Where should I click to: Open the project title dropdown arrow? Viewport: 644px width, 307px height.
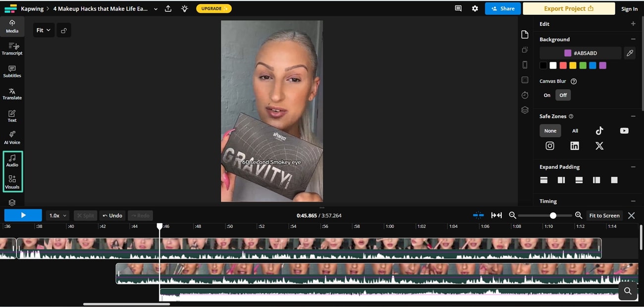point(156,9)
